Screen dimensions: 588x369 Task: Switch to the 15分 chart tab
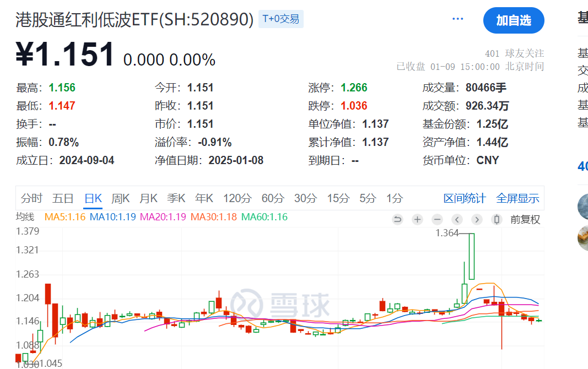(x=338, y=198)
